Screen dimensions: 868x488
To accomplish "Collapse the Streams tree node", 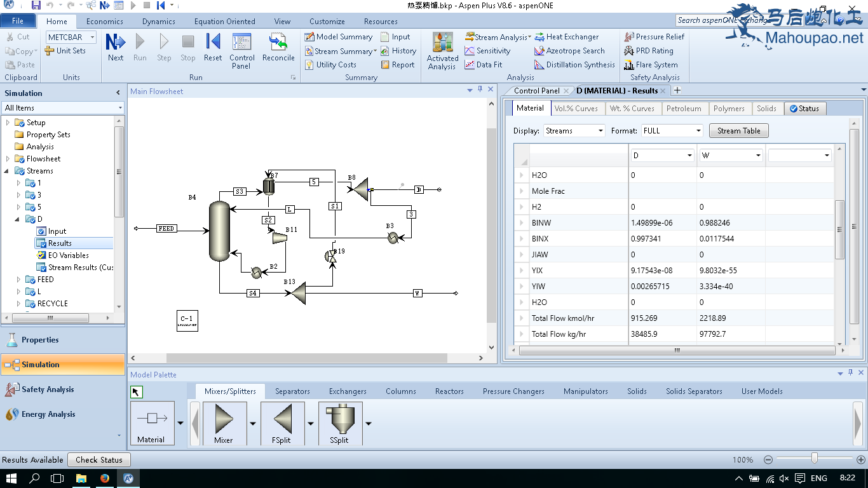I will point(8,171).
